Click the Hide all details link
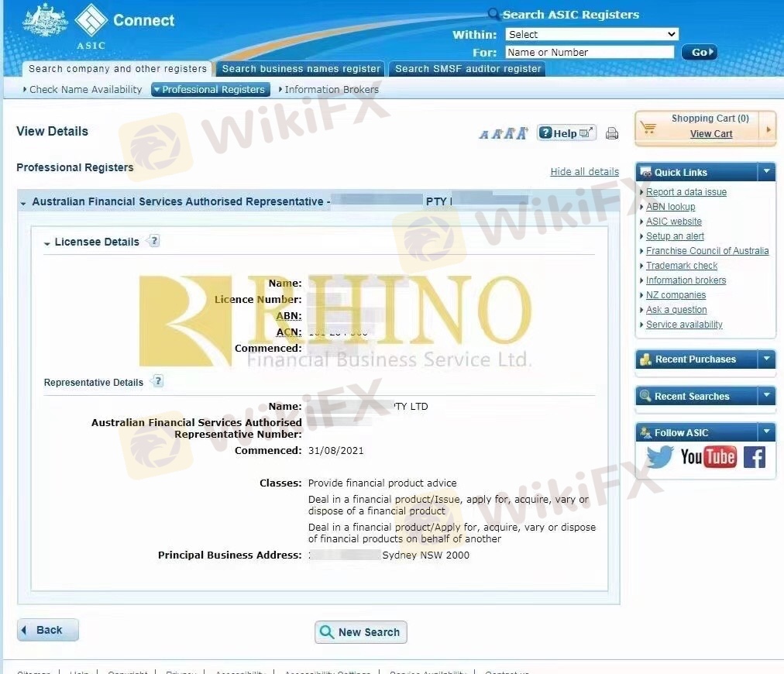This screenshot has height=674, width=784. pos(584,172)
